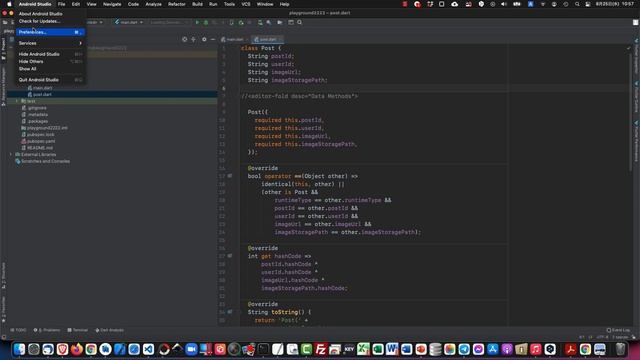The width and height of the screenshot is (640, 360).
Task: Click the Search Everywhere magnifier in toolbar
Action: click(x=300, y=22)
